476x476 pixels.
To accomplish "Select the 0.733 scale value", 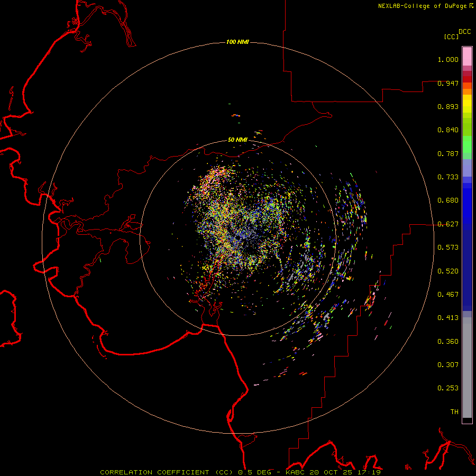I will click(x=448, y=177).
